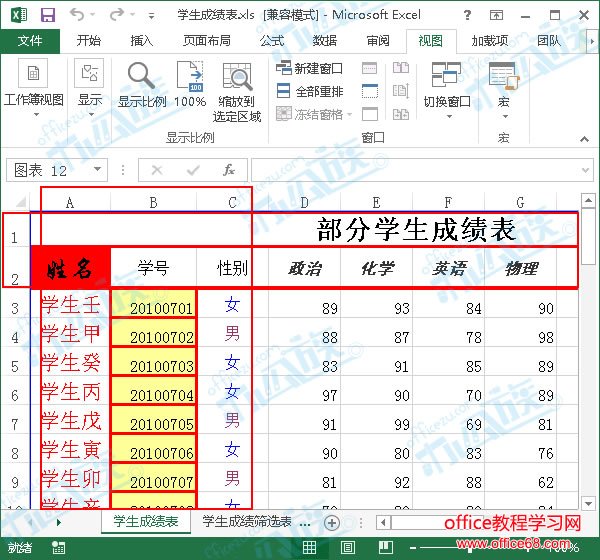Open the Customize Quick Access Toolbar menu
The image size is (600, 560).
click(x=152, y=16)
